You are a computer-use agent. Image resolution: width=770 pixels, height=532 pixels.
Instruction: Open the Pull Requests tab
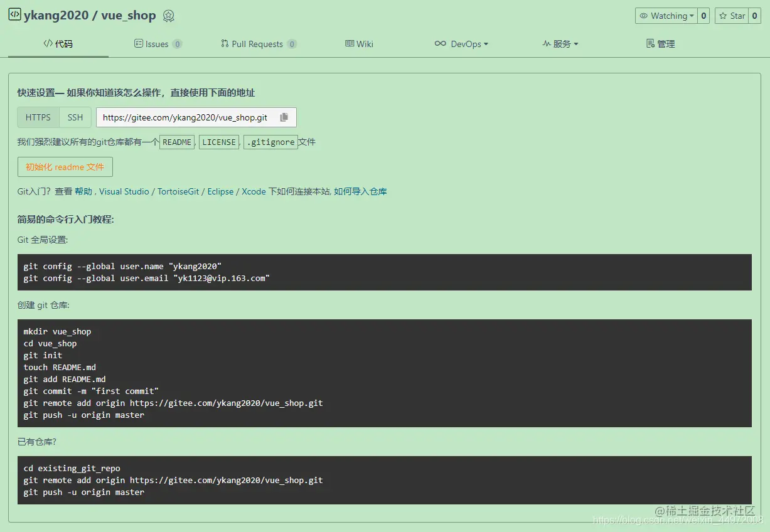(x=259, y=44)
